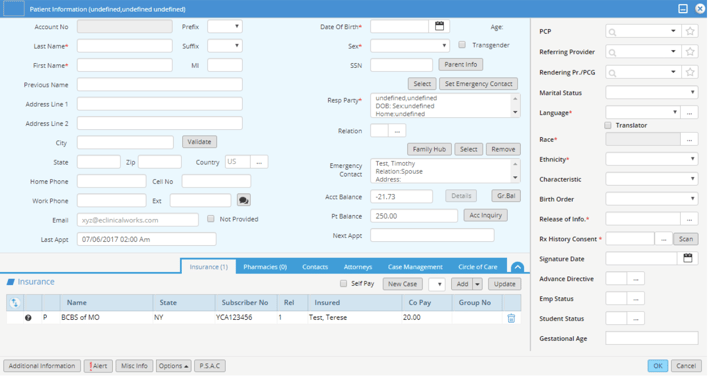This screenshot has height=377, width=710.
Task: Toggle the Transgender checkbox
Action: [462, 45]
